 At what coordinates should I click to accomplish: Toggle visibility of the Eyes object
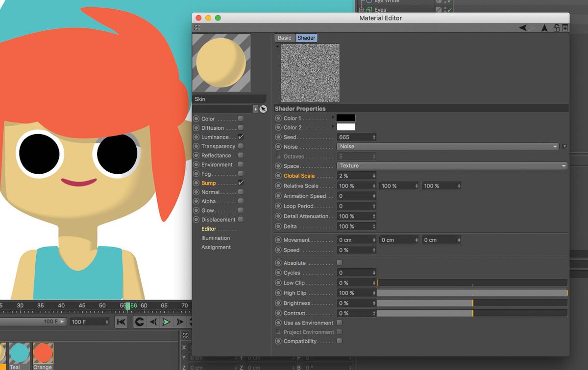pos(444,10)
